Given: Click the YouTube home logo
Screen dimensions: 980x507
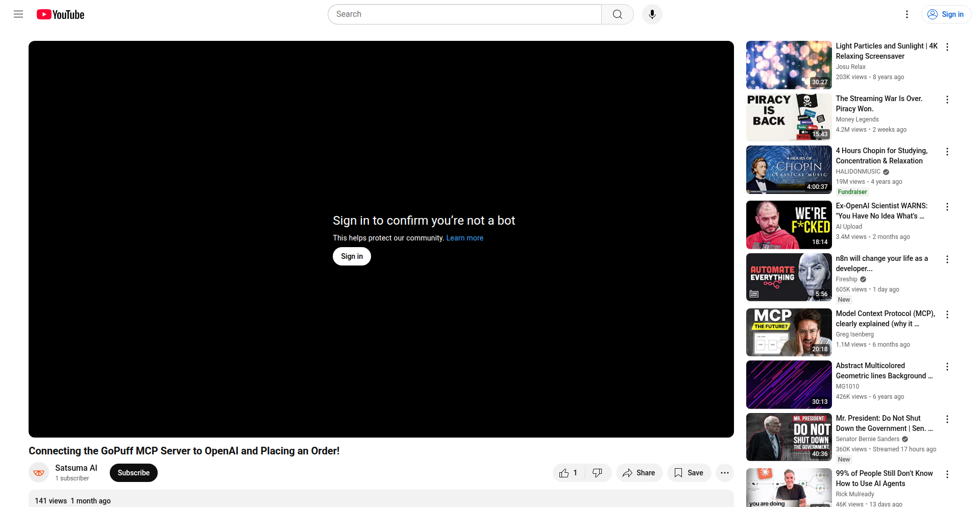Looking at the screenshot, I should (x=61, y=14).
